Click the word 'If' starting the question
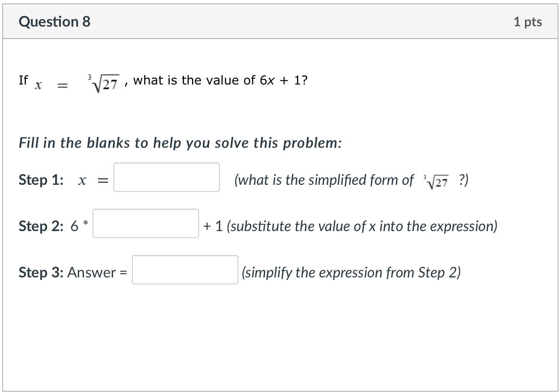The image size is (560, 392). coord(23,80)
